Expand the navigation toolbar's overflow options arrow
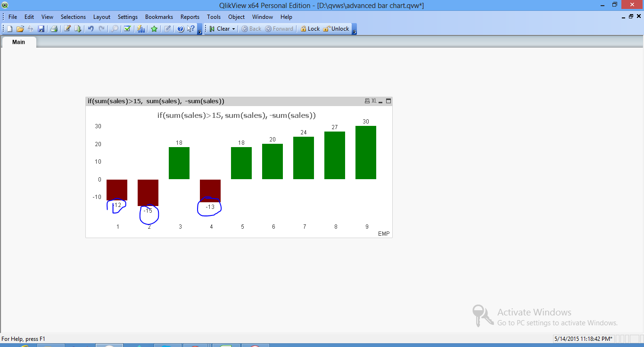The image size is (644, 347). 354,29
